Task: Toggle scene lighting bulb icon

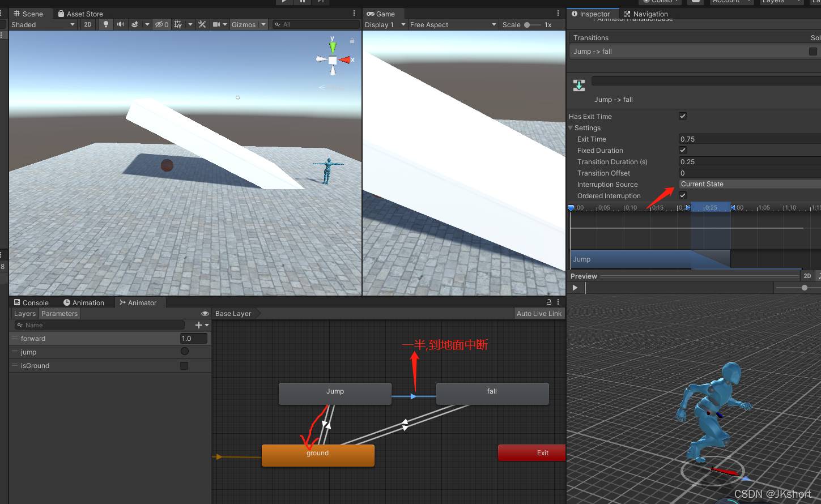Action: (x=105, y=24)
